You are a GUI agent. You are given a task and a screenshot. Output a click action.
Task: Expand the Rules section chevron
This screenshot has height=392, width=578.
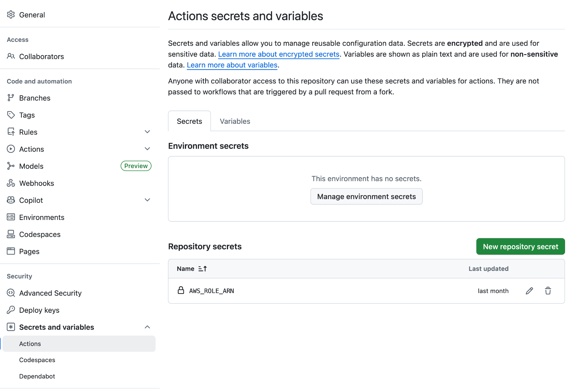point(147,132)
